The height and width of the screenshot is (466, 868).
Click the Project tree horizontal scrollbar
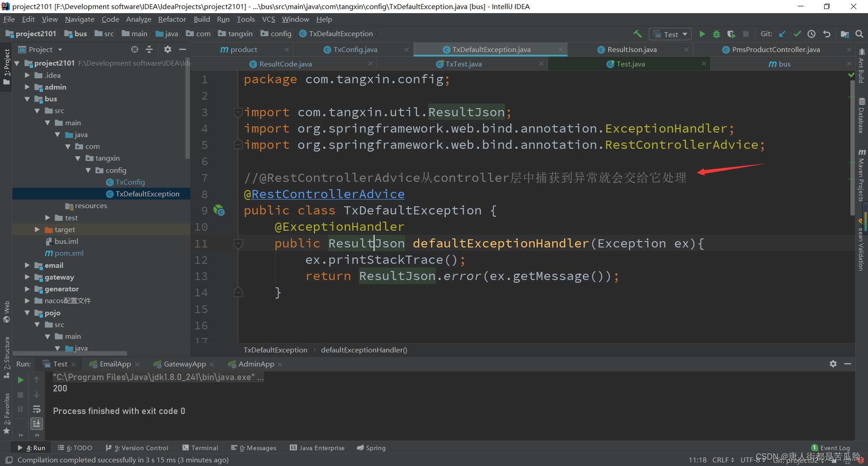pos(70,353)
